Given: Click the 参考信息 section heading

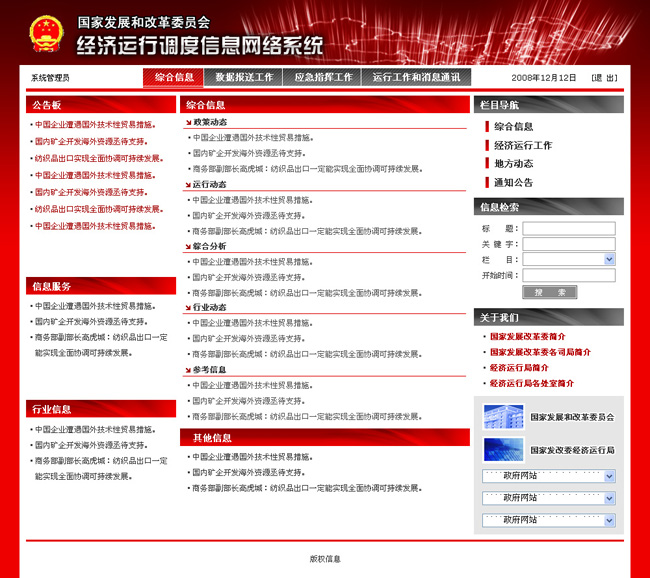Looking at the screenshot, I should 210,370.
